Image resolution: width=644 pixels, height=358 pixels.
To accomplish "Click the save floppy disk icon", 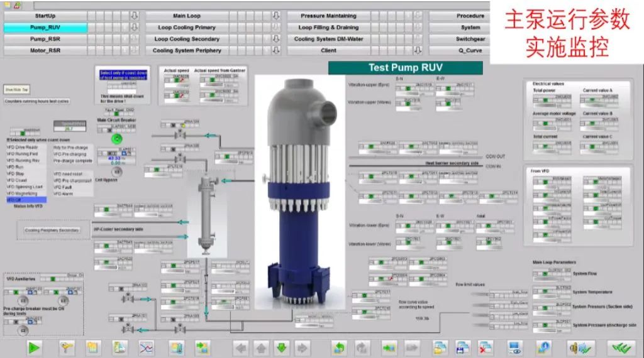I will (463, 347).
